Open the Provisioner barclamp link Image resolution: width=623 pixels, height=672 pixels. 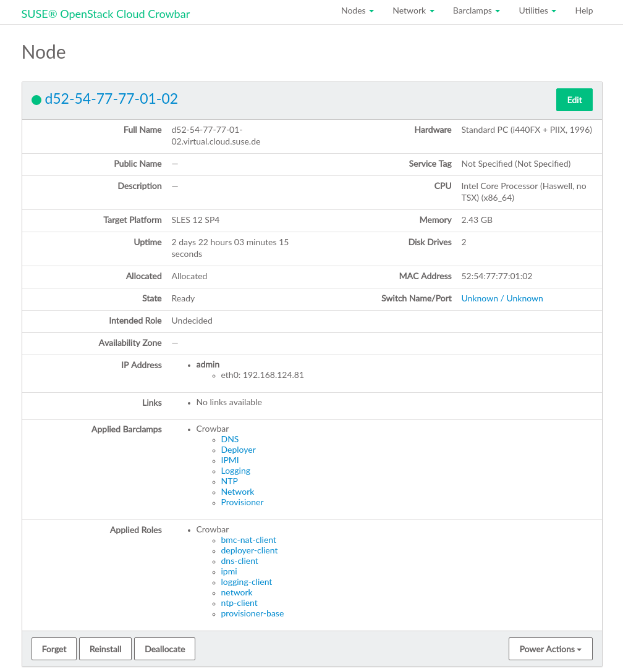[x=242, y=502]
